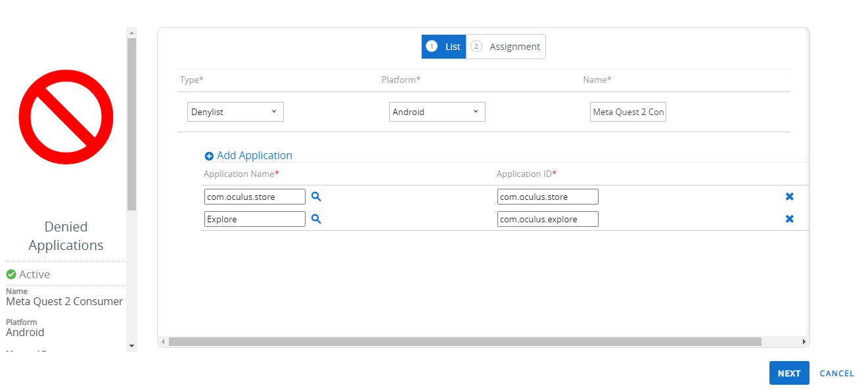Click the red denied applications icon
868x390 pixels.
pyautogui.click(x=66, y=117)
